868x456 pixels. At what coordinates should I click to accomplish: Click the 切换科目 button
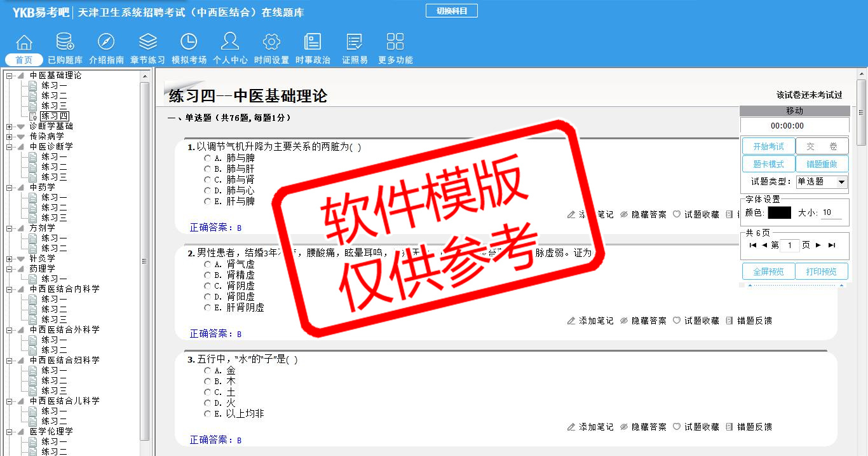coord(451,11)
